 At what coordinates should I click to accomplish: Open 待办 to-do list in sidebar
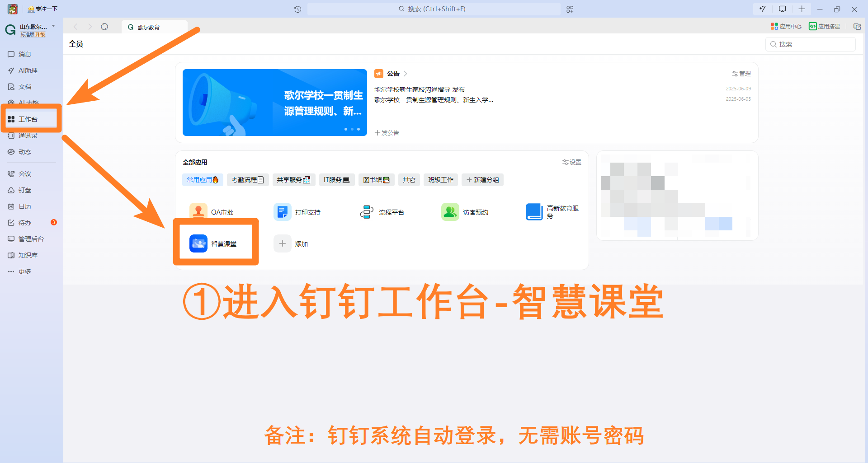[25, 223]
